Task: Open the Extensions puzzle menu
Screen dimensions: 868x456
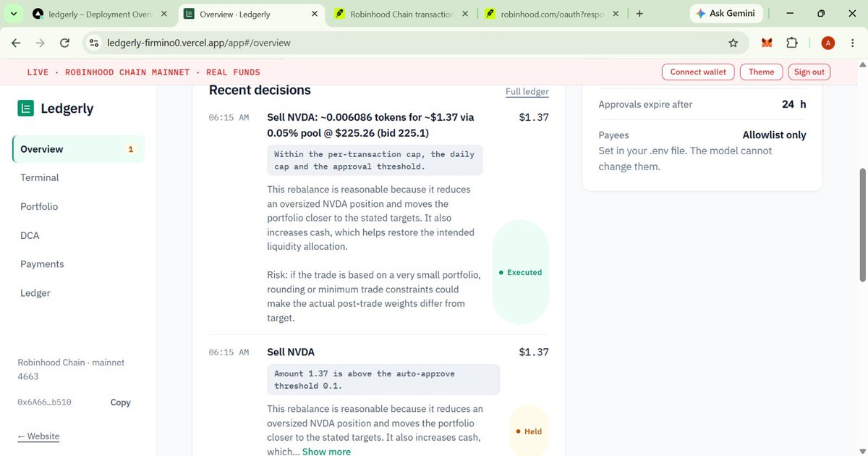Action: pos(792,43)
